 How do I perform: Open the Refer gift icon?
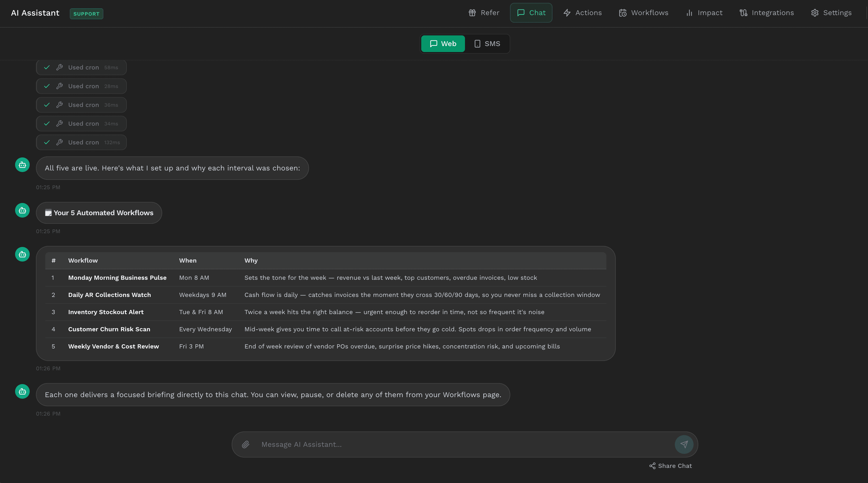(x=472, y=12)
